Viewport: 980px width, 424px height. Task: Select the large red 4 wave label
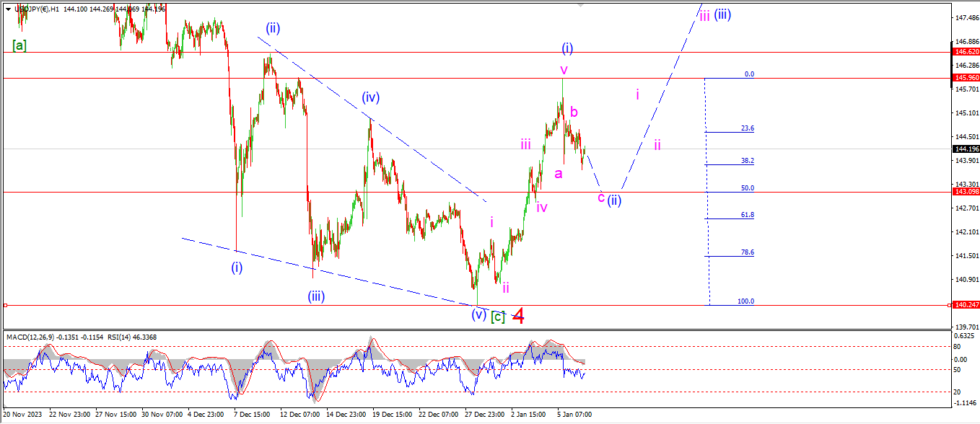[517, 316]
